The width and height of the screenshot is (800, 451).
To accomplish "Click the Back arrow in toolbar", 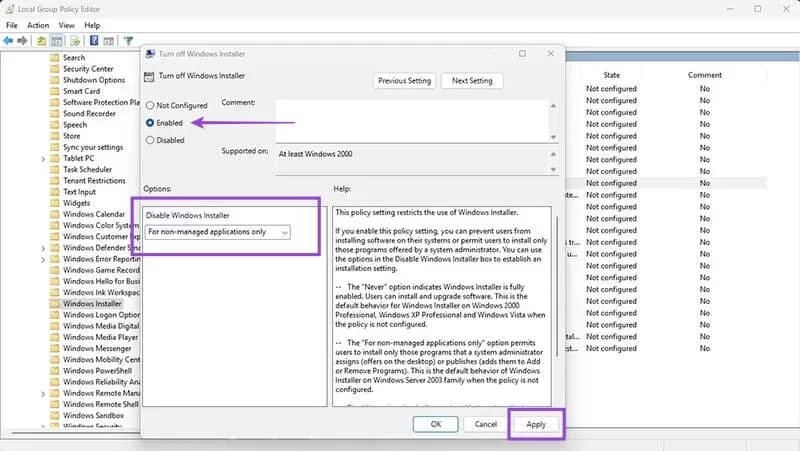I will click(8, 41).
